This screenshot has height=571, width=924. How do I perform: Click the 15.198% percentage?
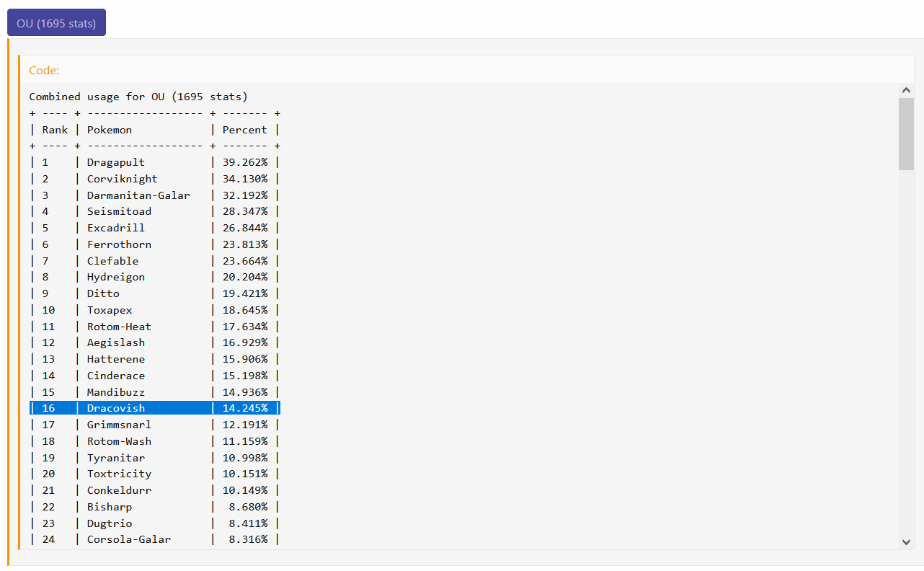click(245, 376)
